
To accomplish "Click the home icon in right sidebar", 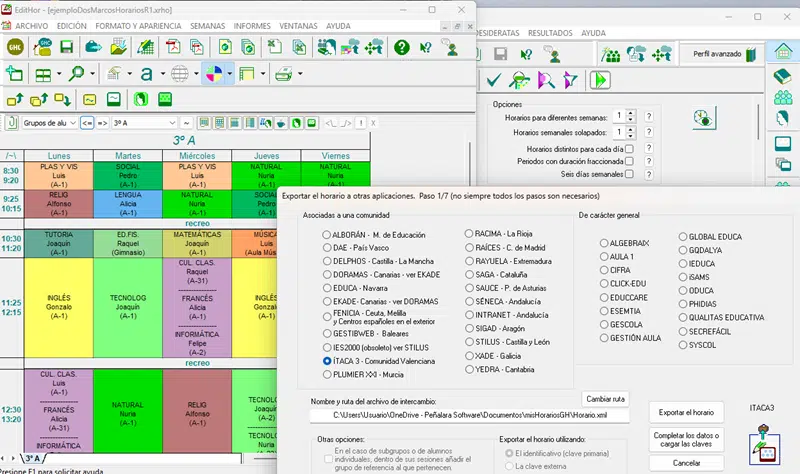I will coord(783,51).
